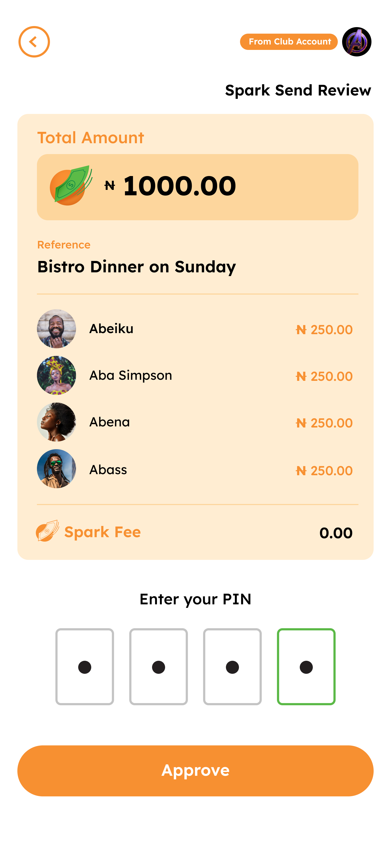Tap the back arrow button
The width and height of the screenshot is (391, 868).
tap(34, 42)
